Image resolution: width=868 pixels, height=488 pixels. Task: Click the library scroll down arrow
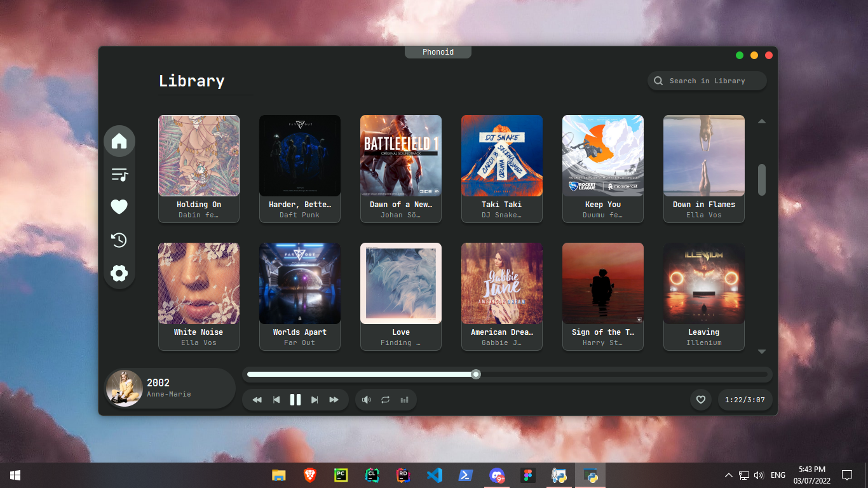tap(762, 351)
